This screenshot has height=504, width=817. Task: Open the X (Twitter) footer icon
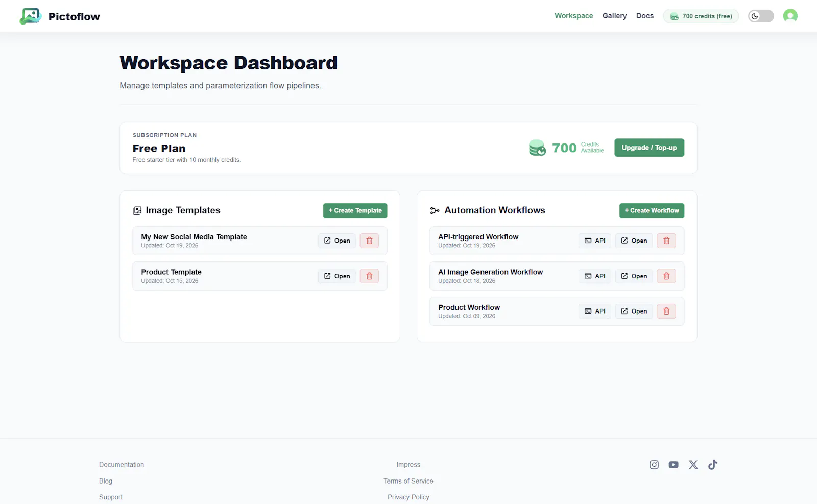[x=693, y=465]
